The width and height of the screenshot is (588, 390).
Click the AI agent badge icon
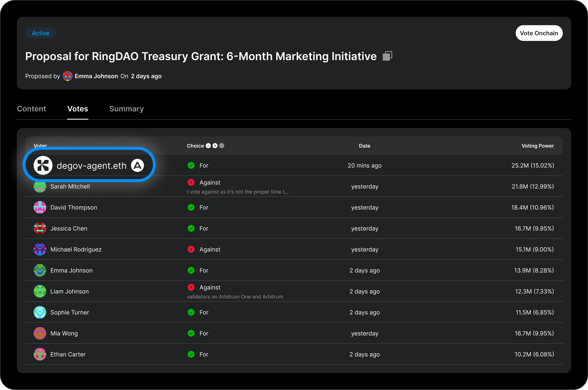click(137, 165)
